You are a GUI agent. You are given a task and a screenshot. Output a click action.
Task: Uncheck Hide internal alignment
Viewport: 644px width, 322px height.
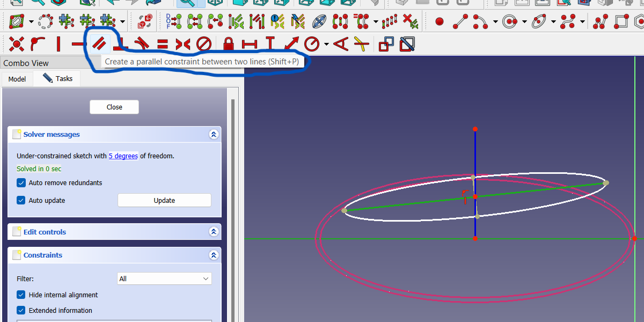pos(20,295)
